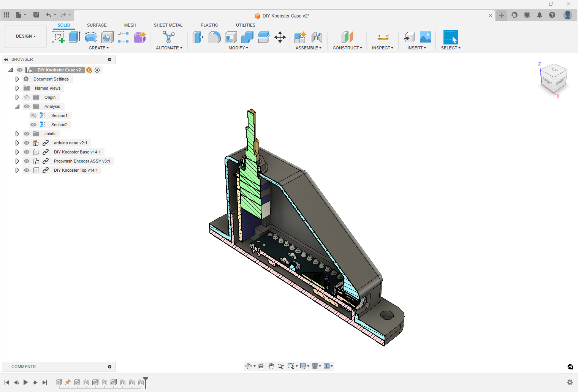Select the Fillet tool in Modify group
Image resolution: width=578 pixels, height=392 pixels.
point(214,37)
